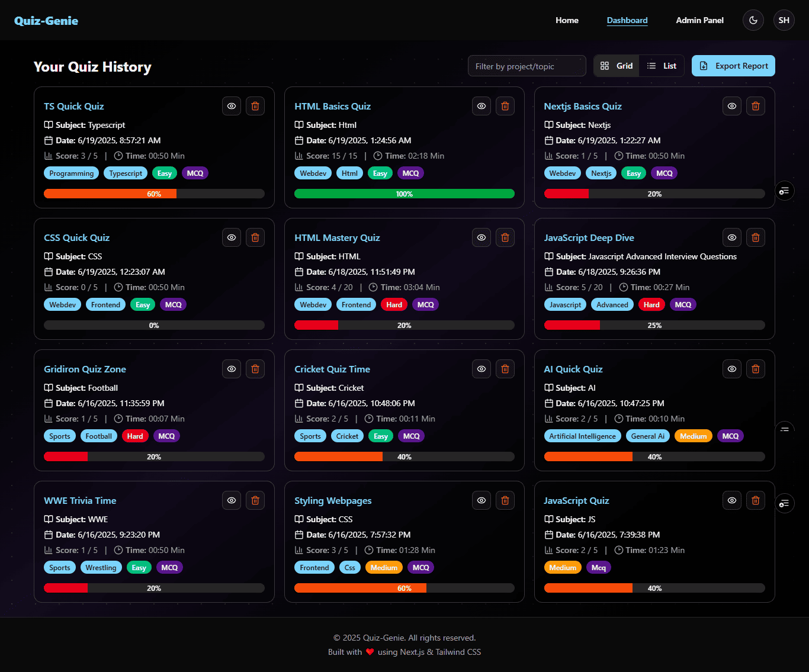Screen dimensions: 809x672
Task: Navigate to the Home menu item
Action: pyautogui.click(x=567, y=20)
